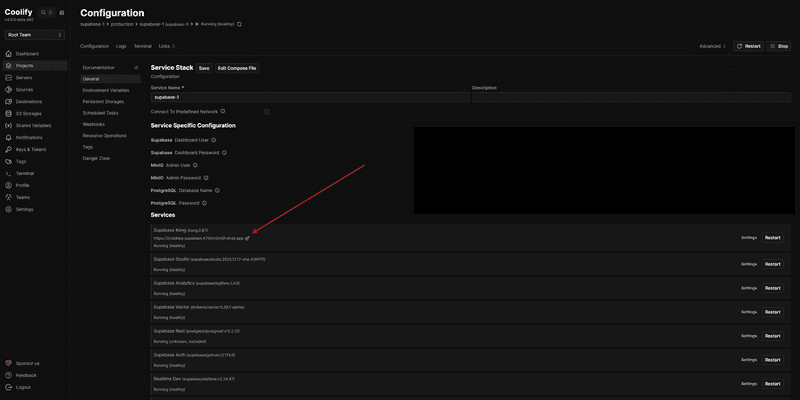Expand the Links dropdown in top tabs
Image resolution: width=800 pixels, height=400 pixels.
pos(166,46)
